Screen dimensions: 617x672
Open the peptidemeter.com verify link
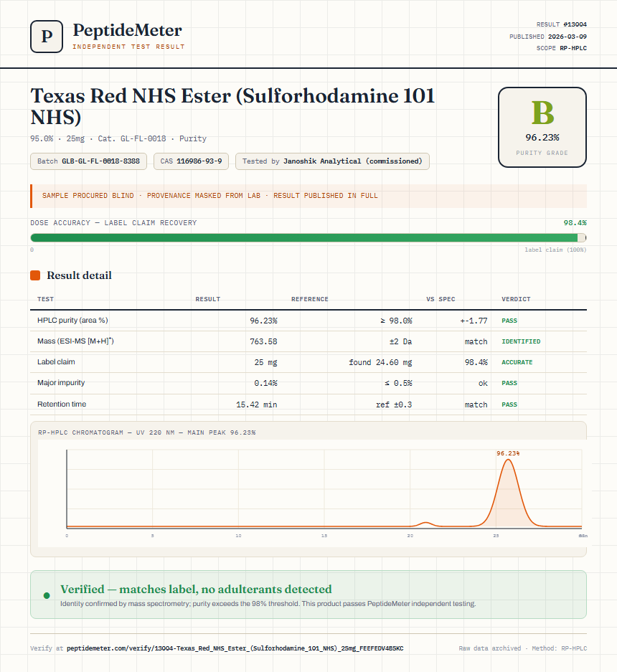point(235,648)
